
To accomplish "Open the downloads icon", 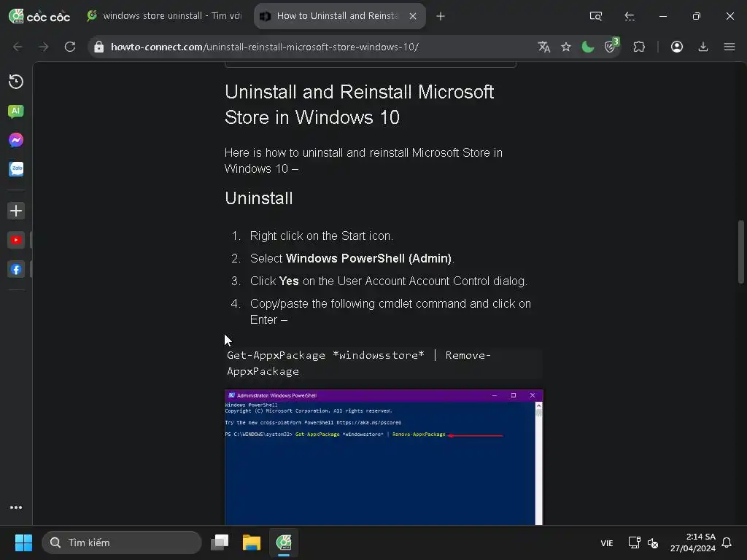I will (x=703, y=47).
